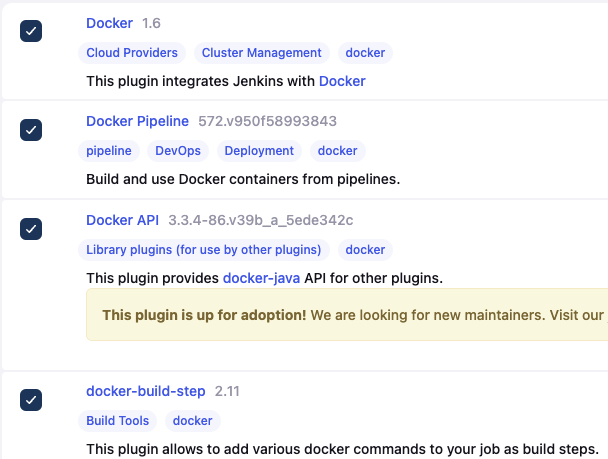Open the Docker Pipeline plugin link
The width and height of the screenshot is (608, 459).
(137, 121)
